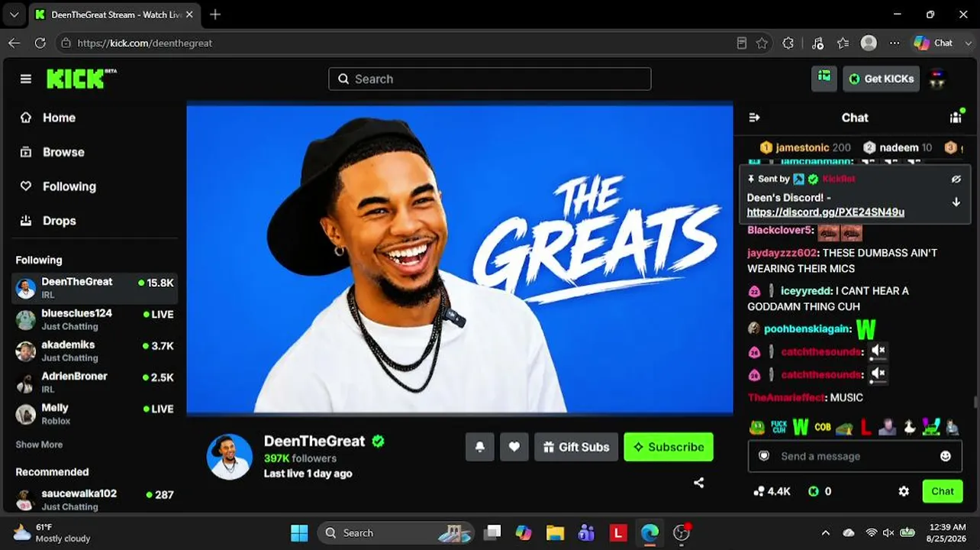980x550 pixels.
Task: Click the Kick site search box
Action: [x=489, y=79]
